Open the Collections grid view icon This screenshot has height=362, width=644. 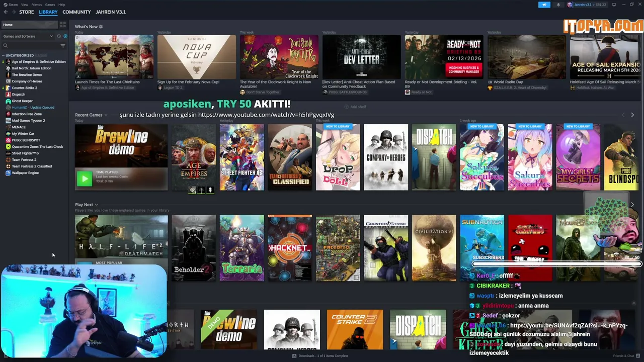pyautogui.click(x=62, y=25)
